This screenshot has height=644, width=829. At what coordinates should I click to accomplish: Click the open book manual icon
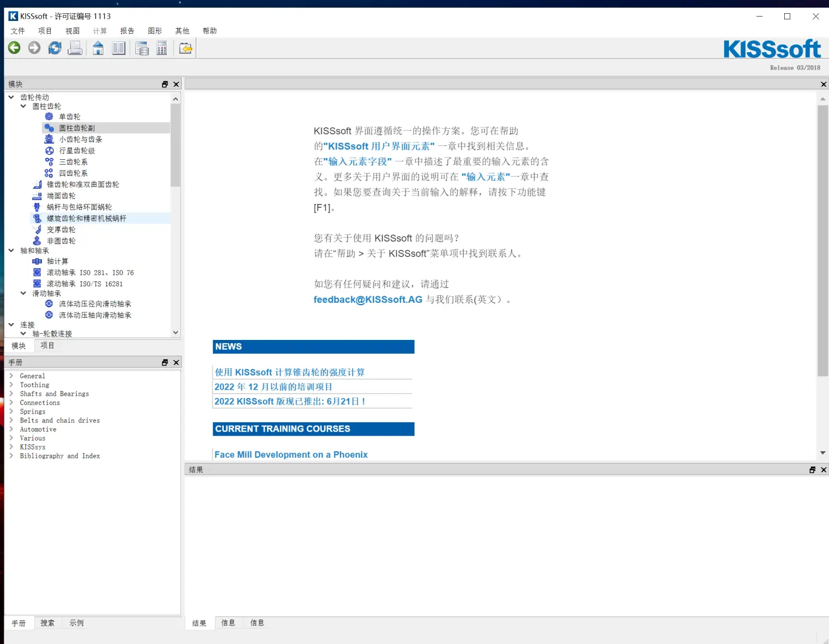119,48
